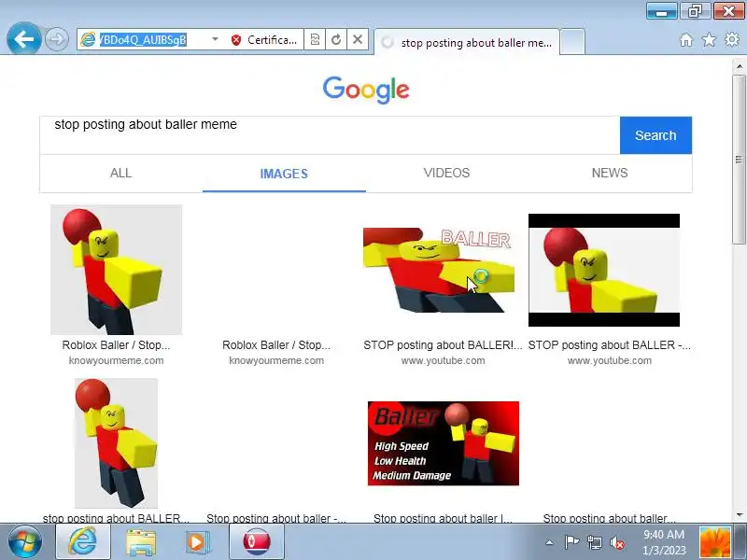Open the BALLER captioned YouTube thumbnail
Screen dimensions: 747x560
pos(439,270)
